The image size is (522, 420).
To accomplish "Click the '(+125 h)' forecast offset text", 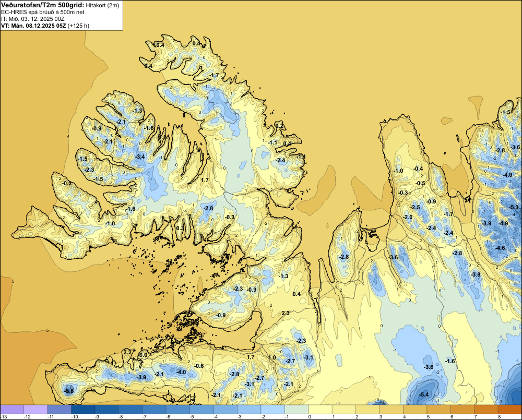I will click(78, 26).
